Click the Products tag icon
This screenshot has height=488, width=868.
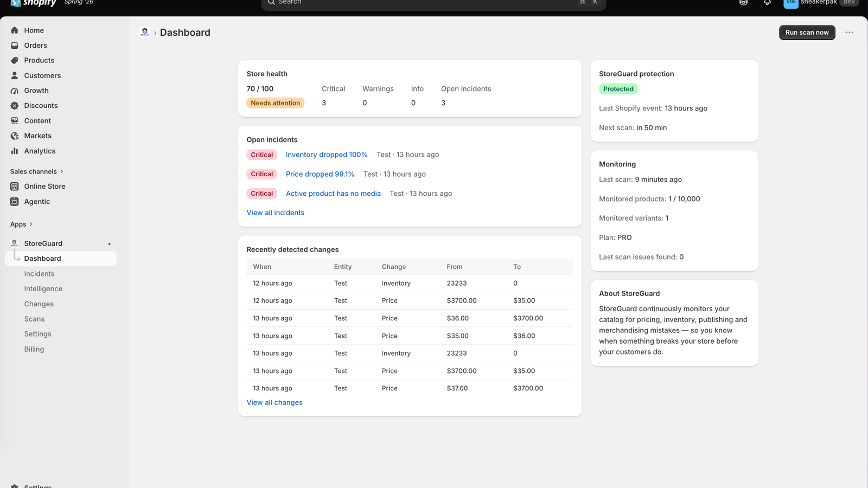pyautogui.click(x=15, y=60)
